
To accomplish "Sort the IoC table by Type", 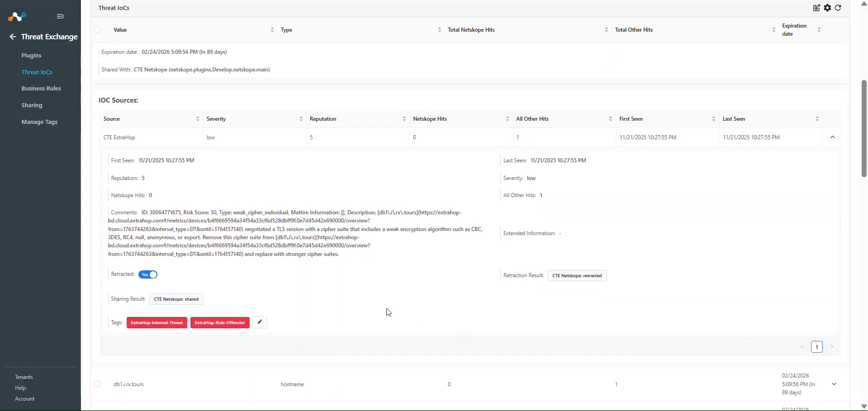I will [x=440, y=30].
